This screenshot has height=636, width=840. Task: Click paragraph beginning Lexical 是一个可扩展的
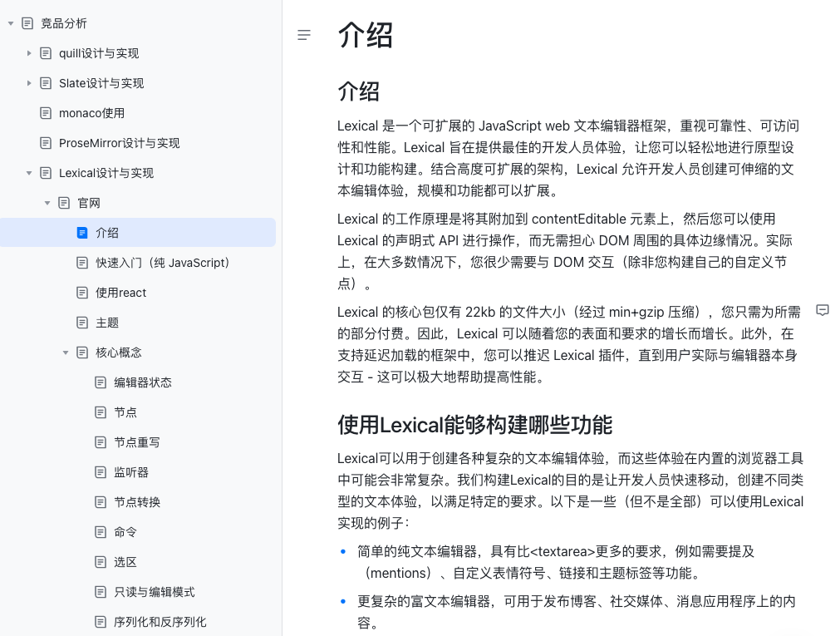click(x=568, y=158)
